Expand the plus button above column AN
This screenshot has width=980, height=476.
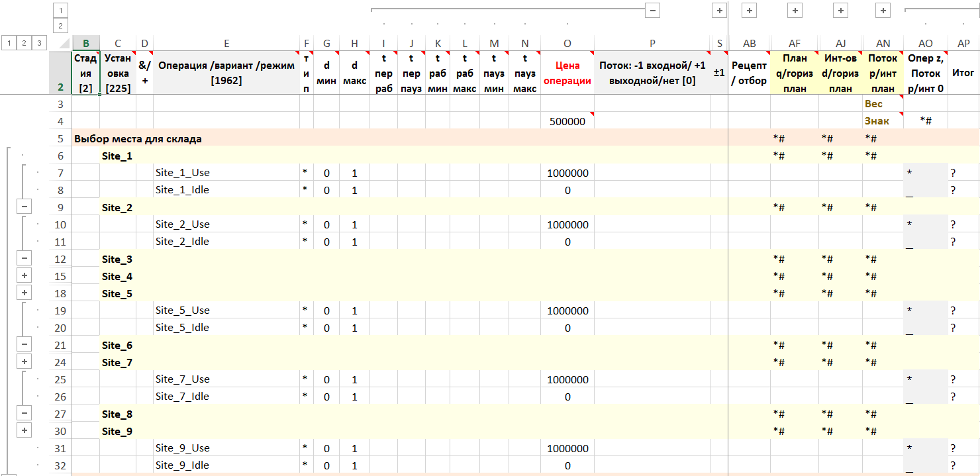pyautogui.click(x=883, y=11)
